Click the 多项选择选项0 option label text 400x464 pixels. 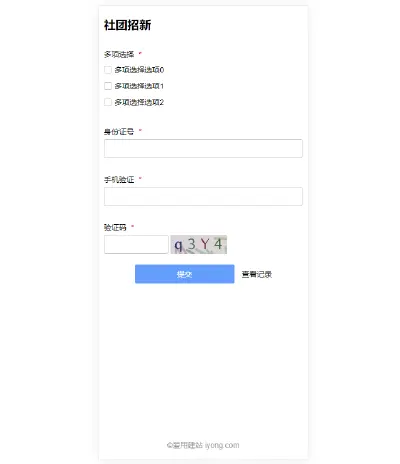coord(139,70)
